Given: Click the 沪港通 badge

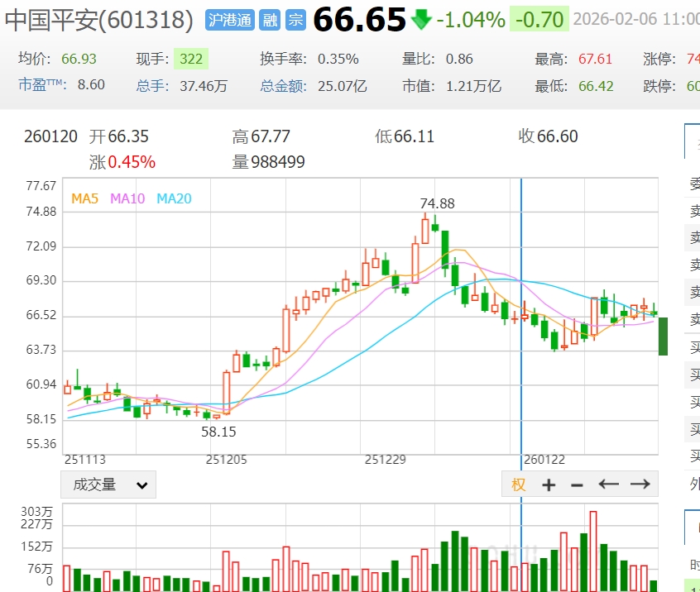Looking at the screenshot, I should [230, 20].
